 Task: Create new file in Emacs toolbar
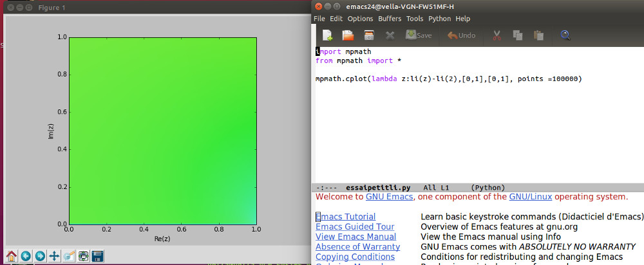coord(327,35)
